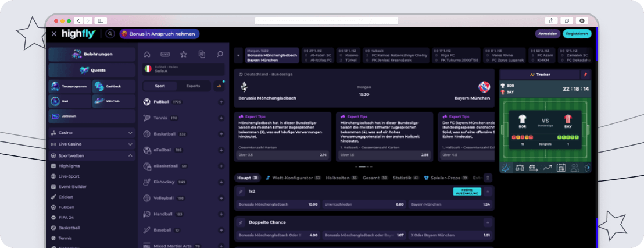
Task: Collapse the 1x2 market section
Action: click(x=488, y=192)
